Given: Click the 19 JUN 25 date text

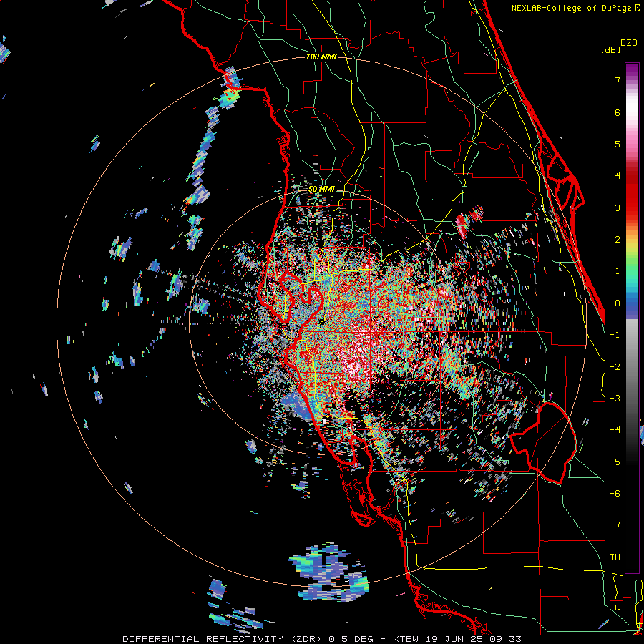Looking at the screenshot, I should click(454, 639).
